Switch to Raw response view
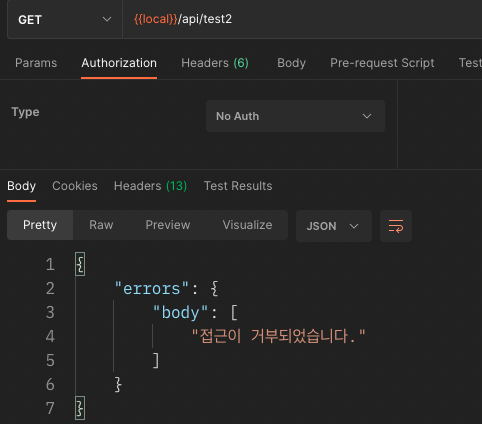This screenshot has height=424, width=482. click(101, 225)
